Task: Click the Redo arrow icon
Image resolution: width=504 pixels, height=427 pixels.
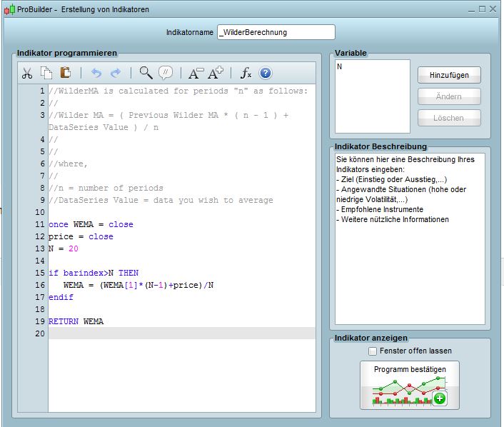Action: [x=116, y=73]
